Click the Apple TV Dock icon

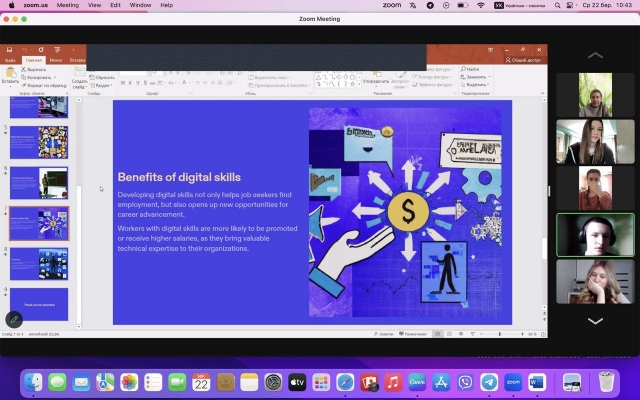tap(297, 382)
